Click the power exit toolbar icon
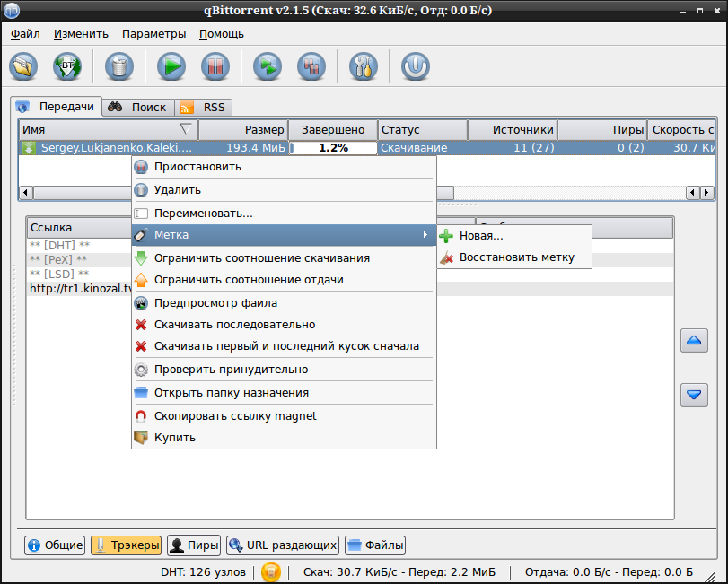 (416, 66)
